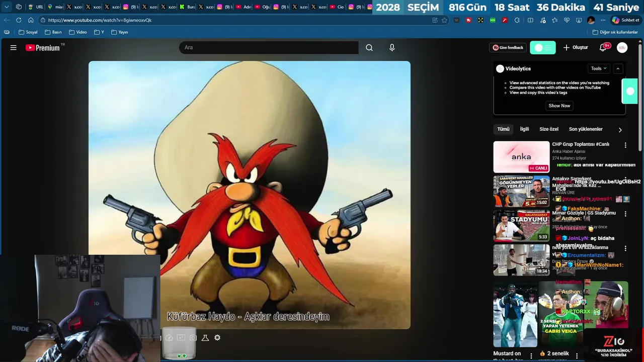Open favorites list icon in toolbar
The width and height of the screenshot is (644, 362).
(554, 20)
